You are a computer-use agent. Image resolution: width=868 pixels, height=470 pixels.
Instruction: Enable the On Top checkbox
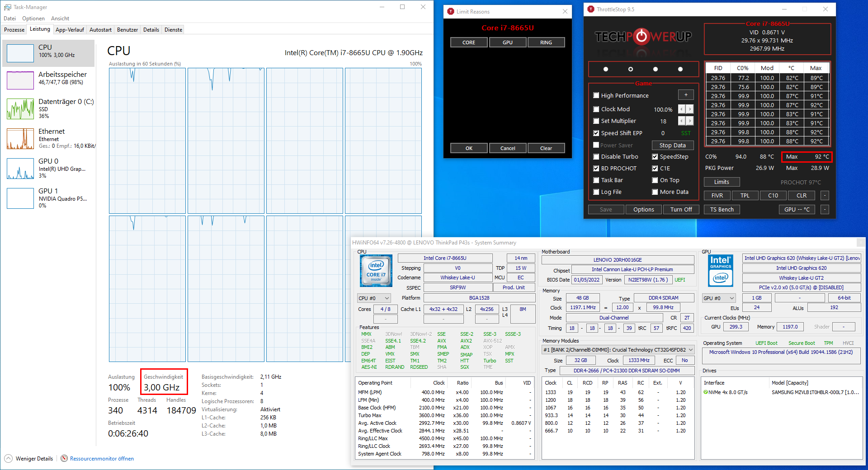point(655,180)
